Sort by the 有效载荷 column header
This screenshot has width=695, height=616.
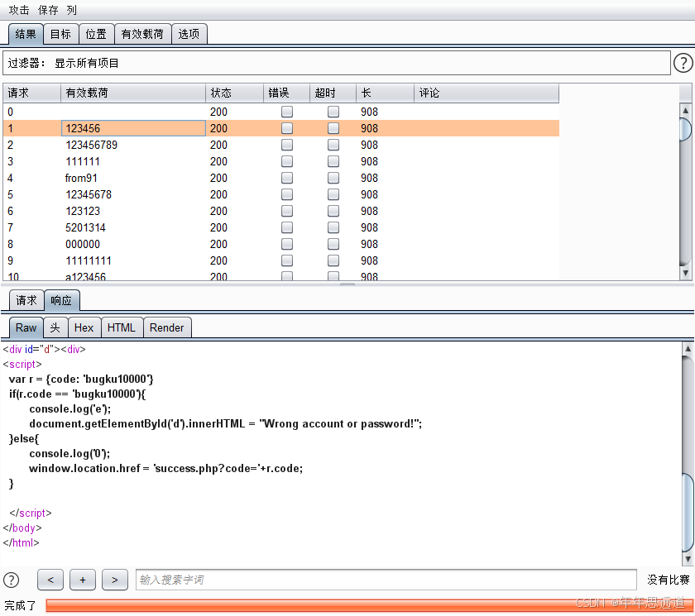(x=133, y=93)
